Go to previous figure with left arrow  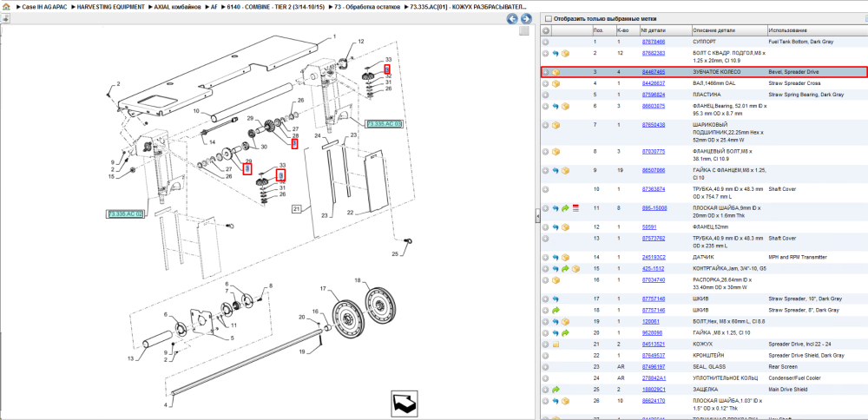point(513,19)
